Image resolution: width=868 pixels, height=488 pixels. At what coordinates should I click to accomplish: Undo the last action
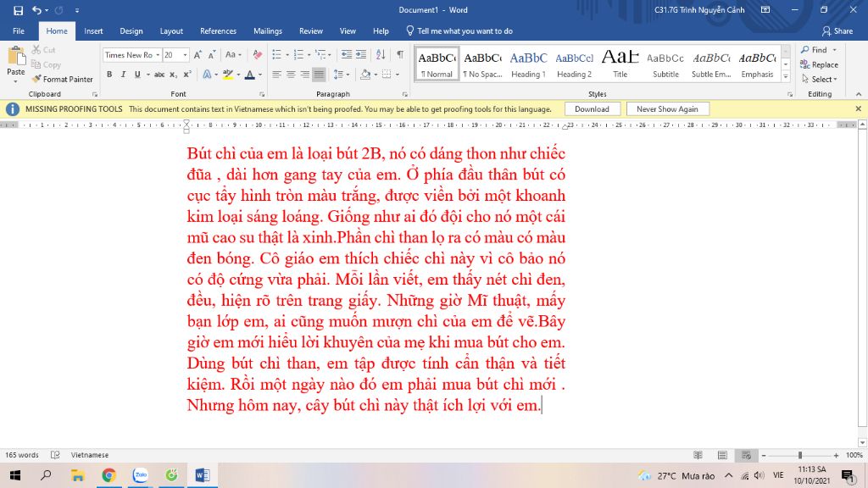point(36,10)
